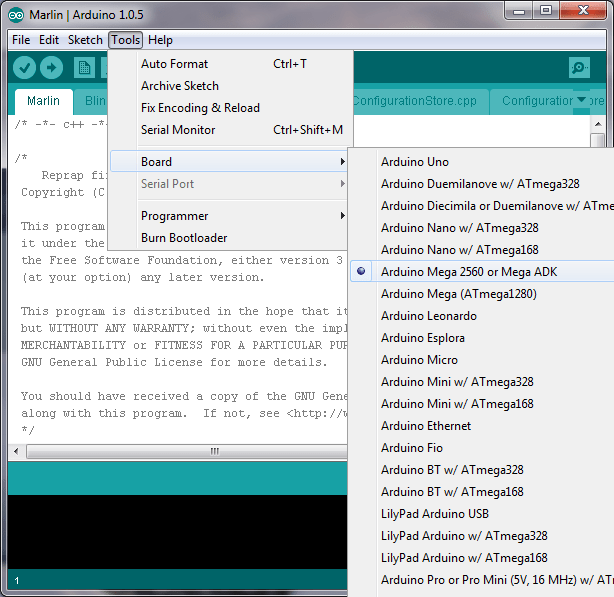614x597 pixels.
Task: Minimize the Arduino window
Action: click(518, 11)
